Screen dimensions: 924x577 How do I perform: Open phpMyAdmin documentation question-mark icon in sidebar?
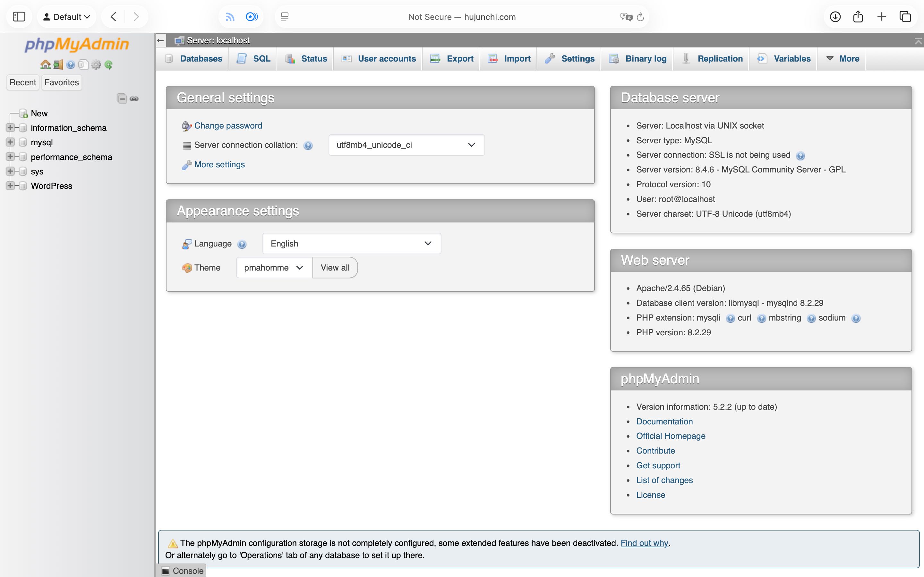(71, 64)
